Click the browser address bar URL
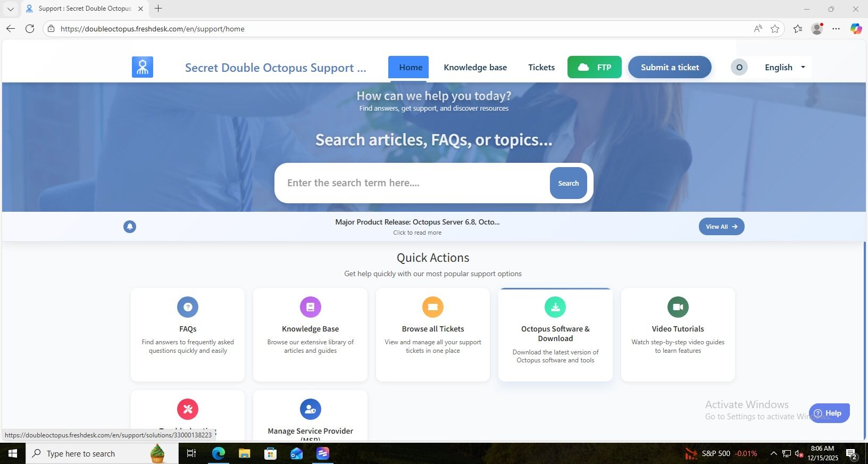This screenshot has height=464, width=868. coord(153,29)
